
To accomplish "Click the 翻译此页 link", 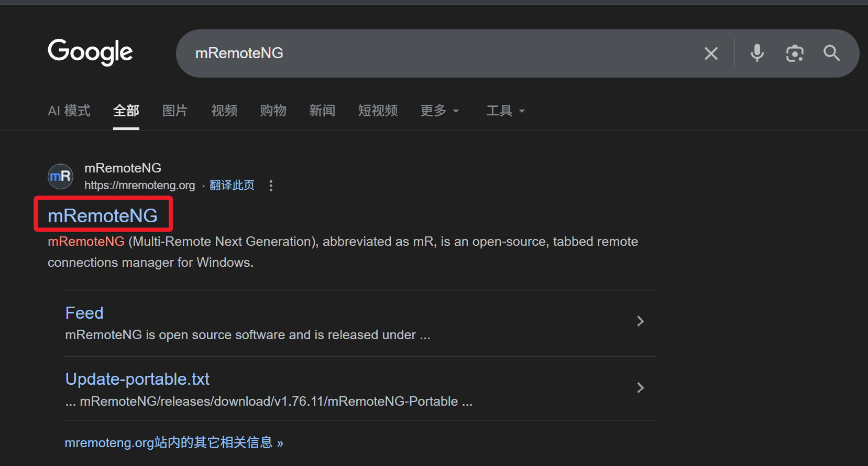I will (x=232, y=186).
